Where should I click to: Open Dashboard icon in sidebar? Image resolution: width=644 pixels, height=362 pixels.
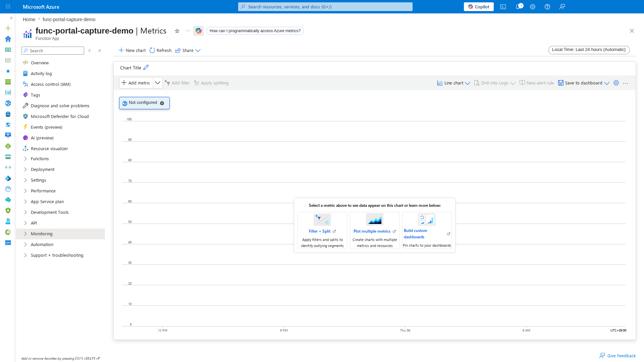click(8, 50)
